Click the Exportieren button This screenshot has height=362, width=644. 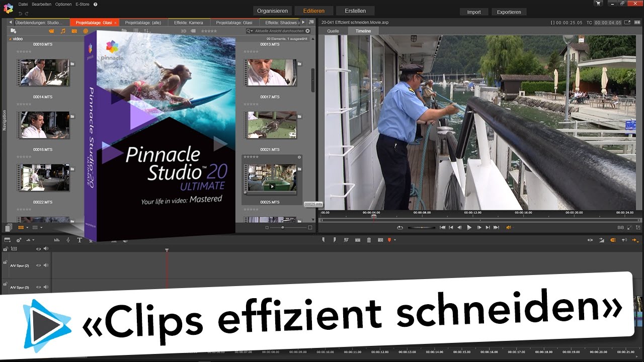509,12
